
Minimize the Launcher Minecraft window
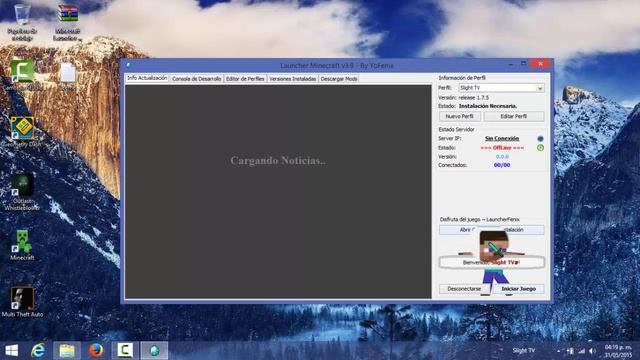511,64
